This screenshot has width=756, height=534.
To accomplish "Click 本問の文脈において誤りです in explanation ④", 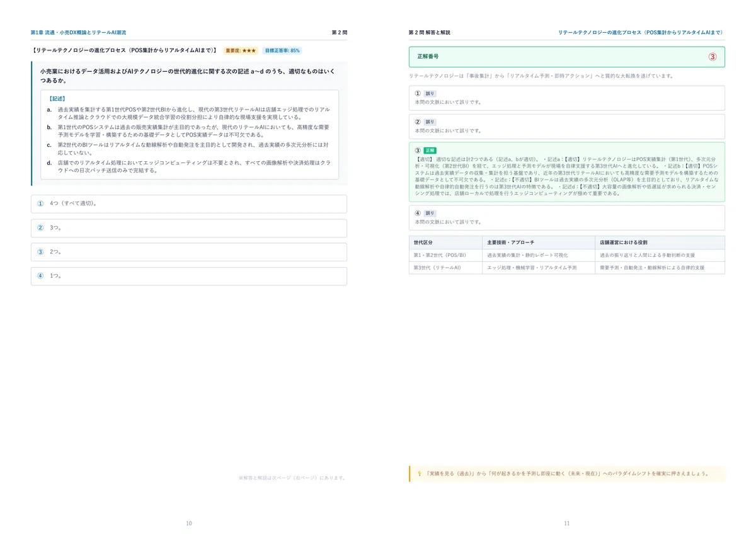I will [448, 222].
